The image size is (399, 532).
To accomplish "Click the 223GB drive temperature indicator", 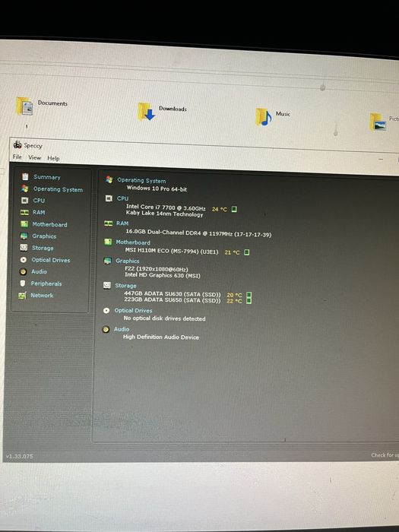I will click(x=249, y=301).
